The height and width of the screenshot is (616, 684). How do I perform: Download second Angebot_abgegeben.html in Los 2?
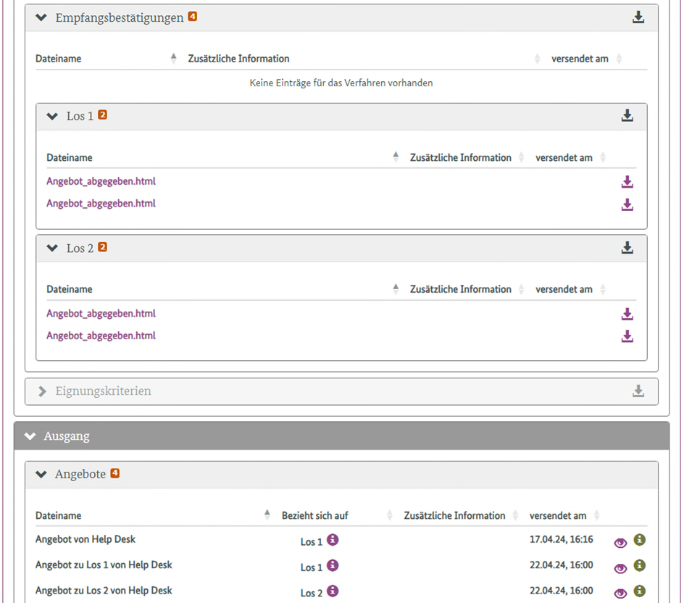tap(627, 336)
